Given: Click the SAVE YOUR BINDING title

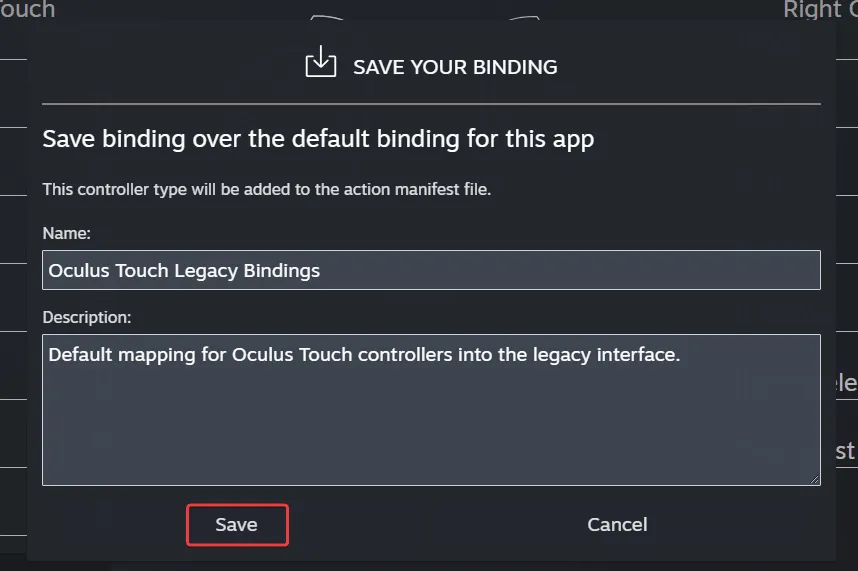Looking at the screenshot, I should point(455,68).
